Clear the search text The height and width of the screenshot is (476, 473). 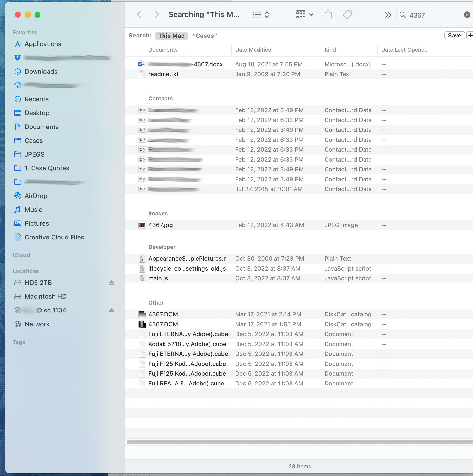467,15
